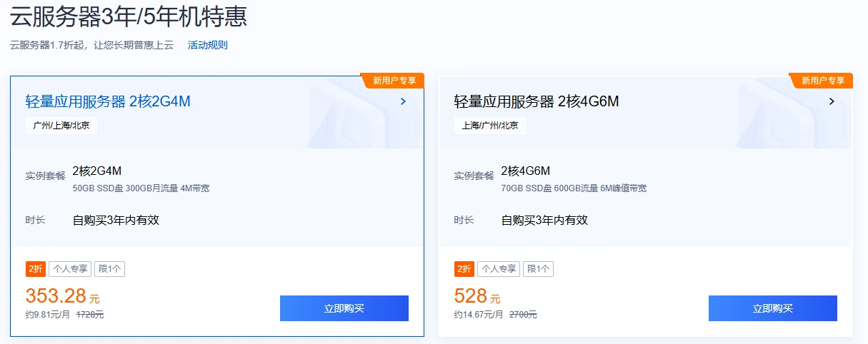The height and width of the screenshot is (344, 868).
Task: Click 实例套餐 label on the 2核2G4M card
Action: [x=45, y=176]
